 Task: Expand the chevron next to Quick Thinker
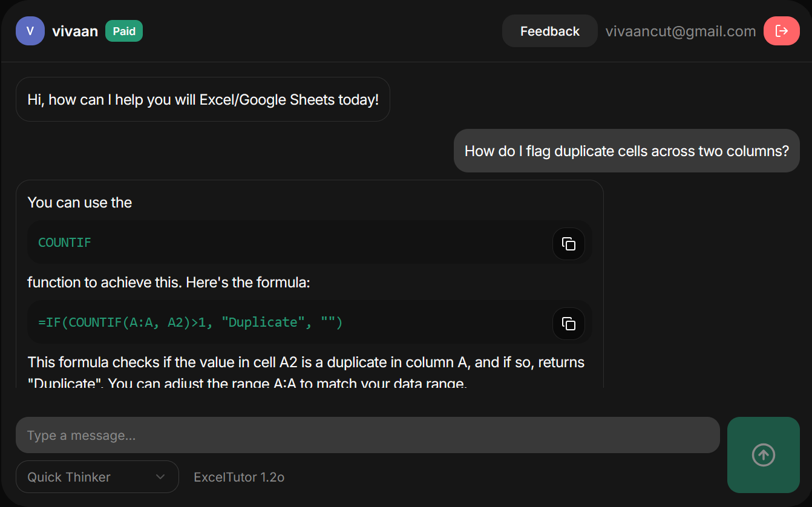[161, 477]
